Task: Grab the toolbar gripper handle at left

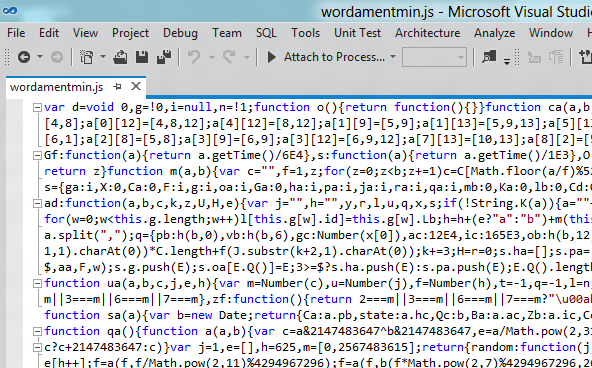Action: point(7,57)
